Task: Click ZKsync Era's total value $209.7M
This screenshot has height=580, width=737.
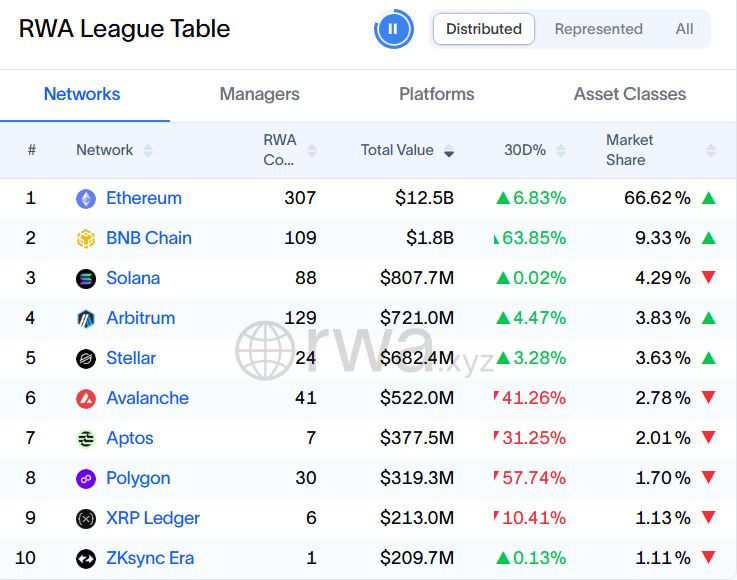Action: coord(417,557)
